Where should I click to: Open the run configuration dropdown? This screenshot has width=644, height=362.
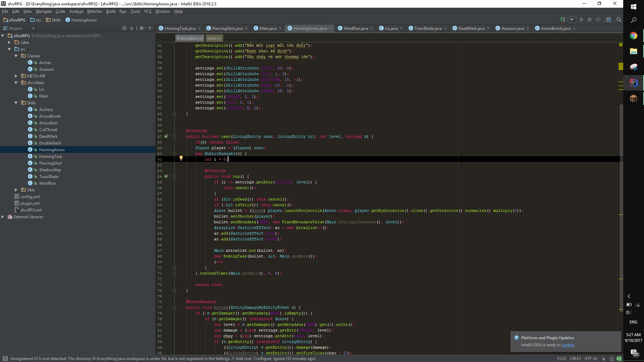[x=572, y=20]
